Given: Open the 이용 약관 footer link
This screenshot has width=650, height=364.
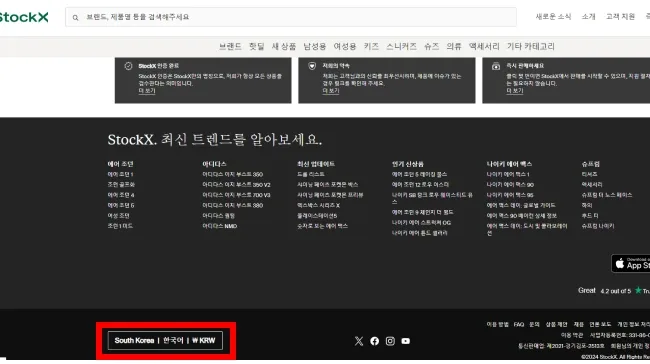Looking at the screenshot, I should point(572,335).
